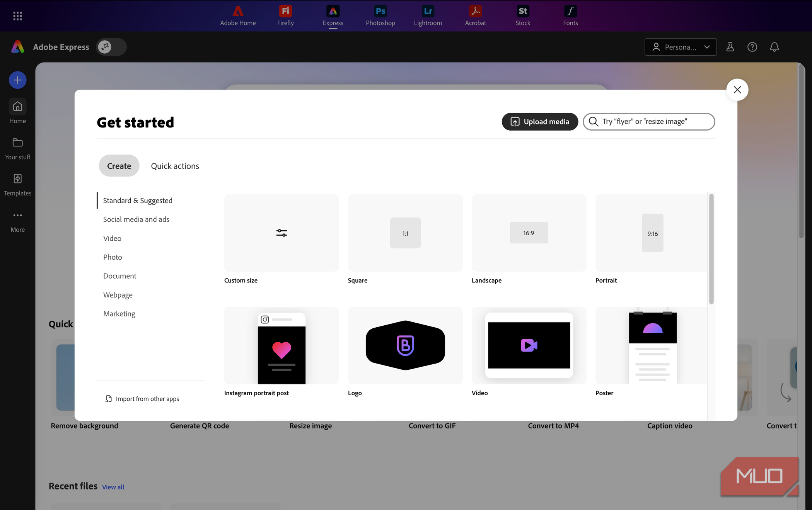
Task: Open Adobe Stock from the top bar
Action: (x=523, y=16)
